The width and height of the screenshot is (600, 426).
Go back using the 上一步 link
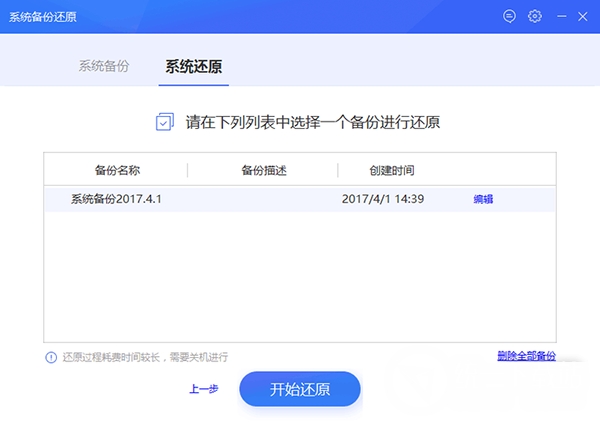tap(204, 389)
